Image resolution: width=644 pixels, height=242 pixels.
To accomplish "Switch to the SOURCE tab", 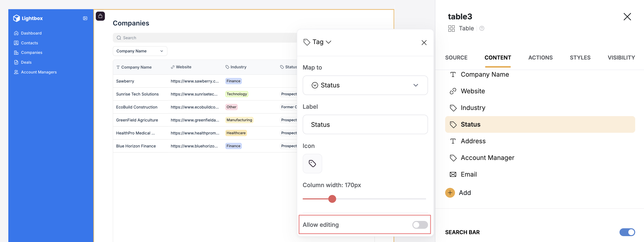I will click(x=456, y=58).
